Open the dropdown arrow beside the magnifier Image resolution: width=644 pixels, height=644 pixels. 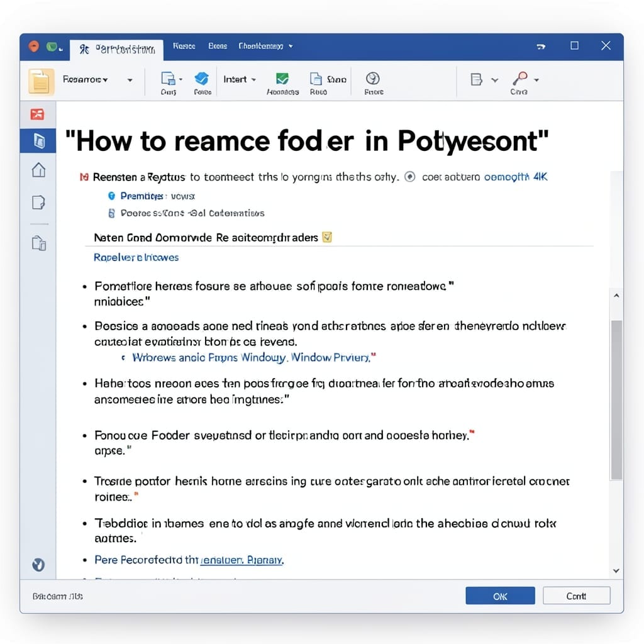[x=536, y=80]
